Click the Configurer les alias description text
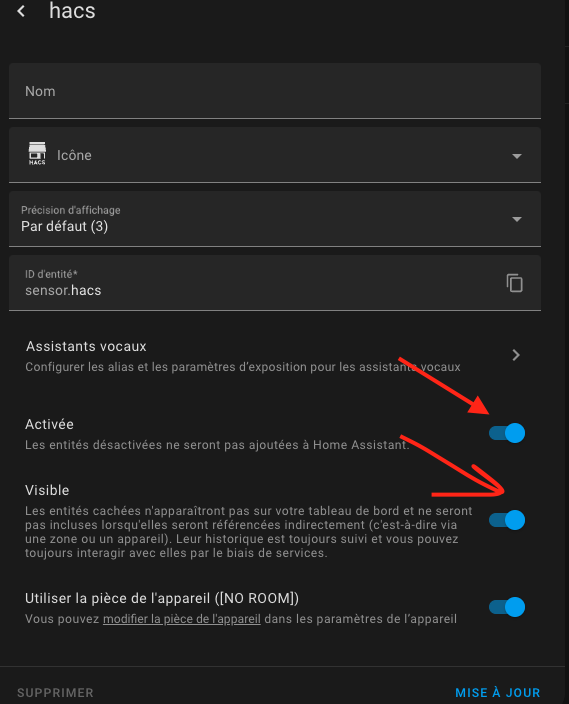The image size is (569, 704). click(x=243, y=367)
